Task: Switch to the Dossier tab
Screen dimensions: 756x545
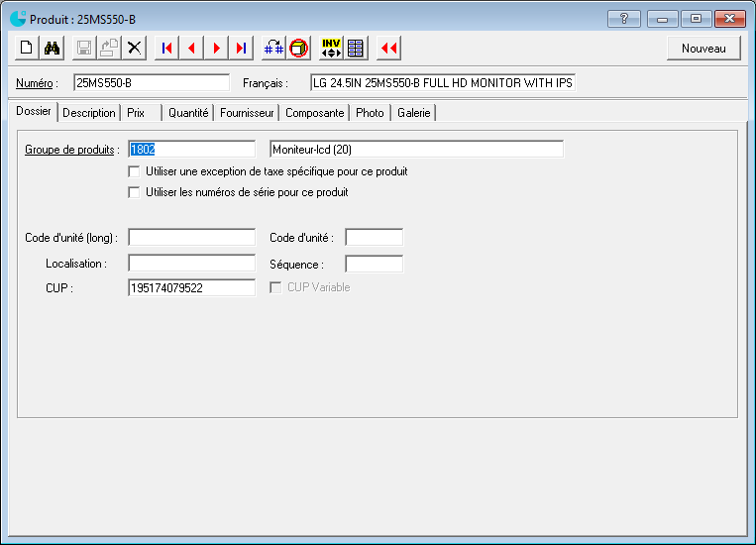Action: coord(34,111)
